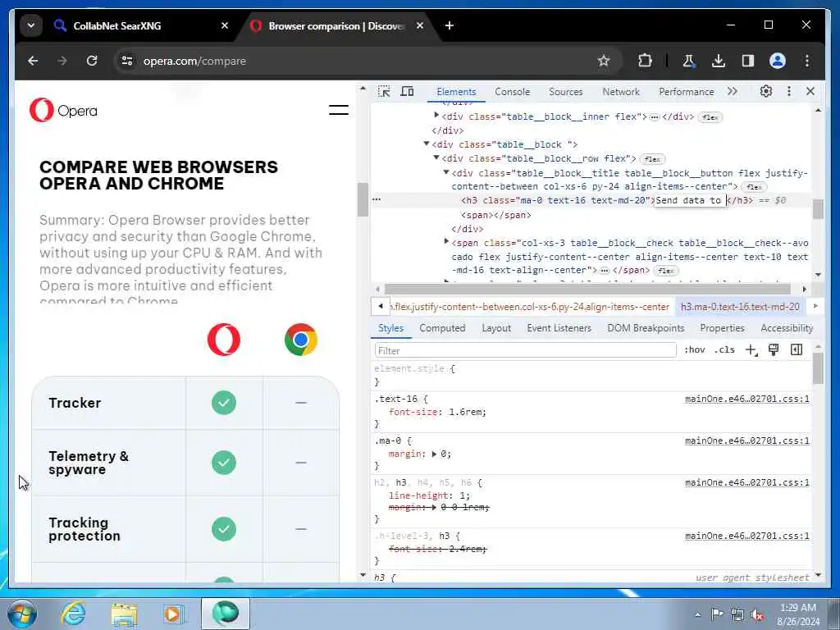Select the flex.justify-content--between breadcrumb item
Screen dimensions: 840x630
click(531, 307)
